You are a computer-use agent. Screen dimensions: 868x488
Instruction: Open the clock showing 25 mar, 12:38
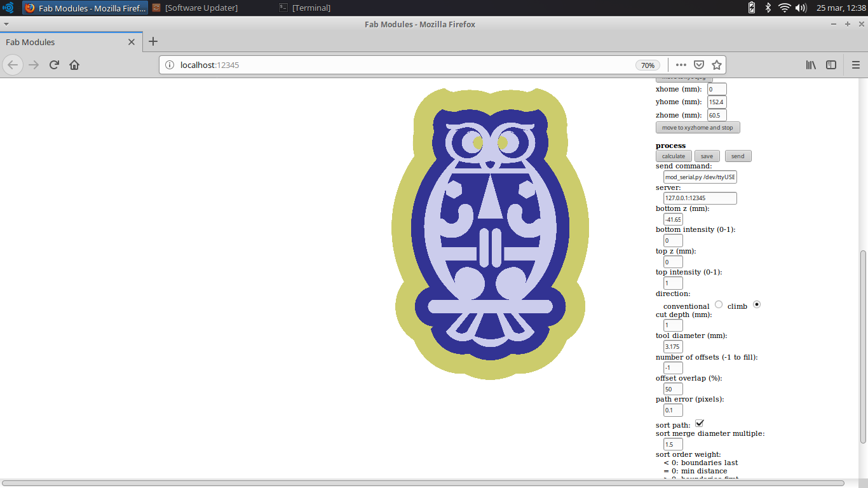(842, 8)
